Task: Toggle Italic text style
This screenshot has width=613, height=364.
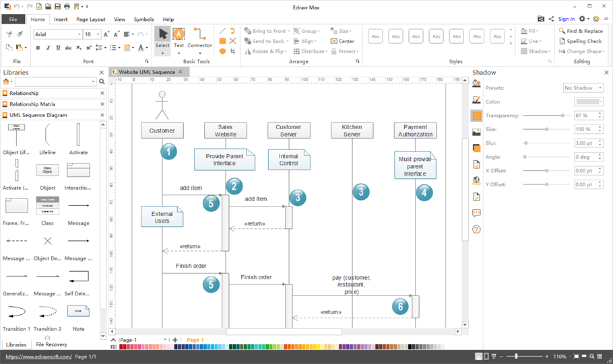Action: pos(48,48)
